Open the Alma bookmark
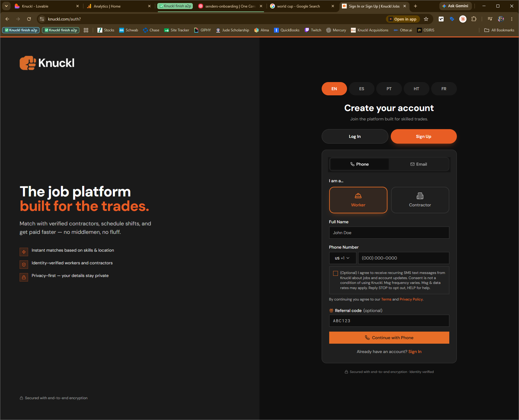519x420 pixels. (x=261, y=30)
